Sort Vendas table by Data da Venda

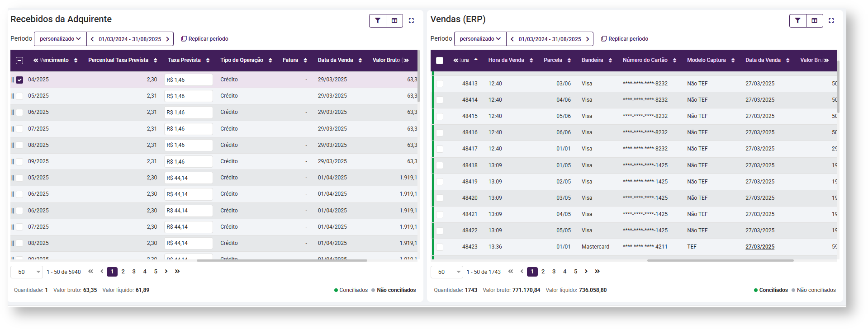click(787, 61)
